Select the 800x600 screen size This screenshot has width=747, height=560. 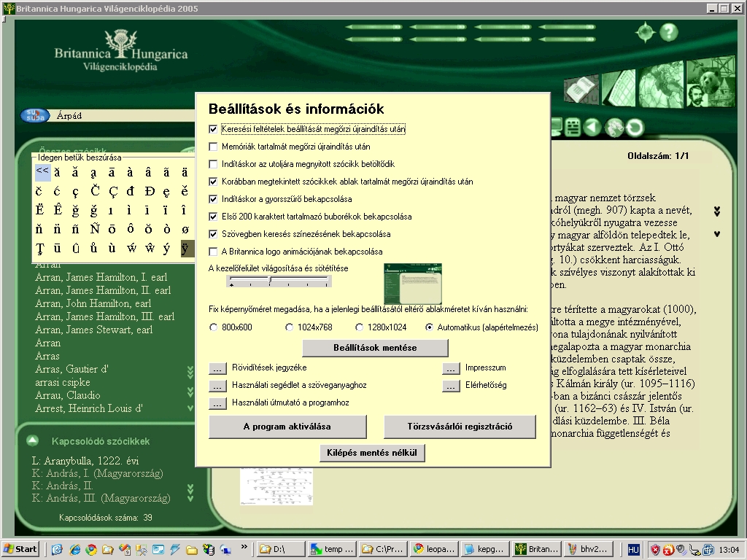214,327
